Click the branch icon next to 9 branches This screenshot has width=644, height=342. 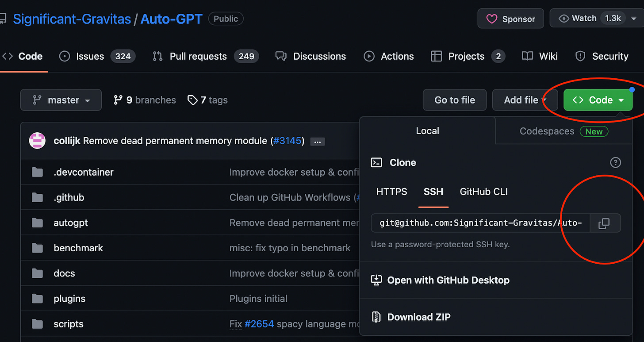click(118, 100)
